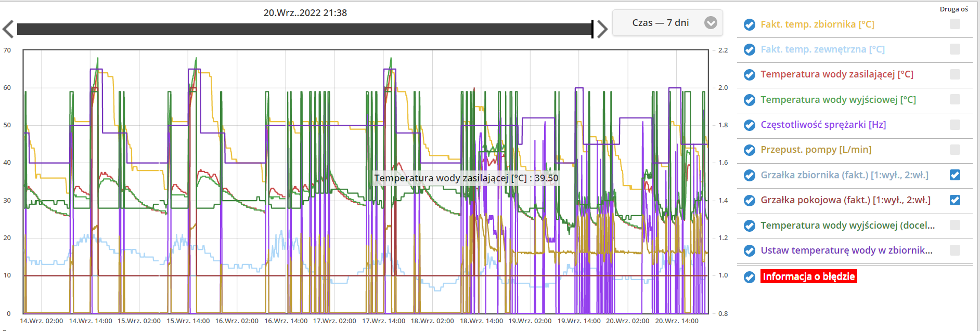Enable second axis for Temperatura wody zasilającej

click(955, 74)
